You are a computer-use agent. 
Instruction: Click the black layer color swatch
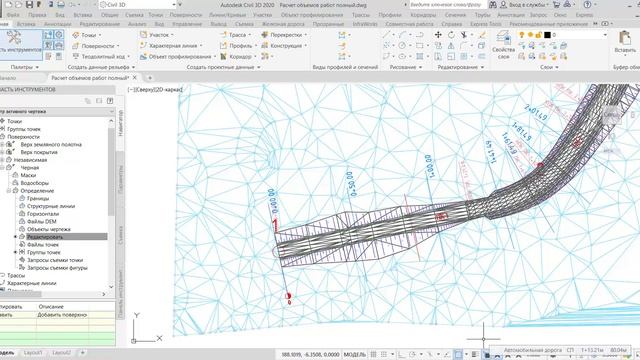[547, 35]
